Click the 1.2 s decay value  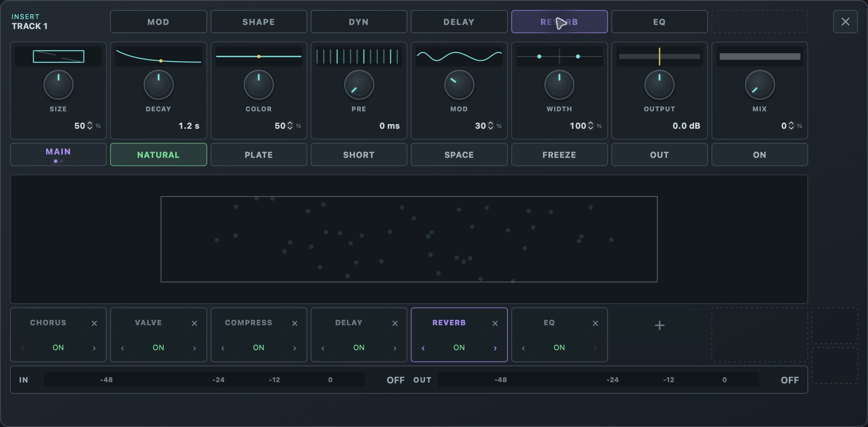tap(189, 126)
